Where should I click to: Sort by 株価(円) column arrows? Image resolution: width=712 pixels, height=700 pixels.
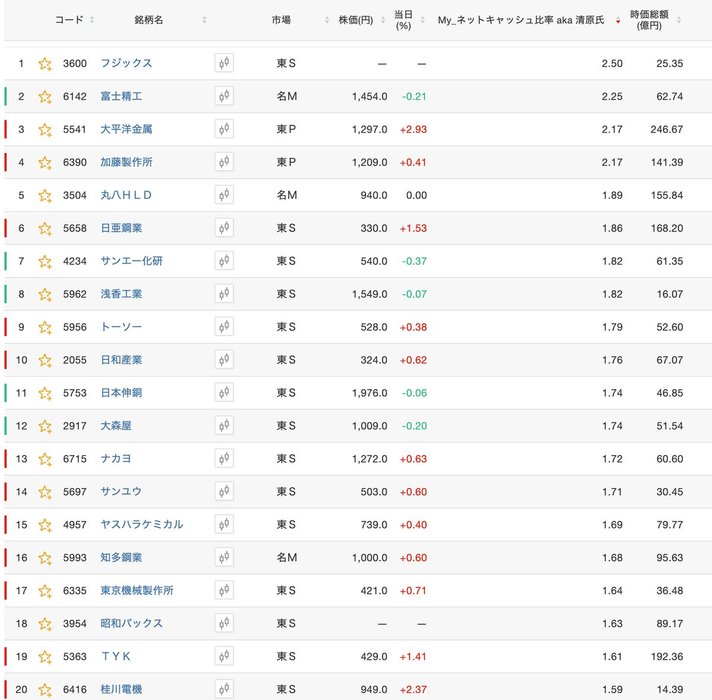coord(383,20)
